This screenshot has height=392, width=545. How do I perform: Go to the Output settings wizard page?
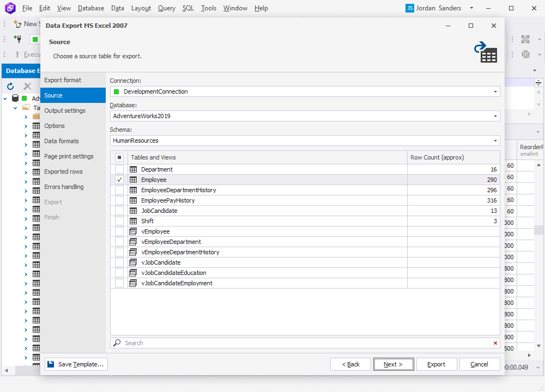tap(73, 111)
